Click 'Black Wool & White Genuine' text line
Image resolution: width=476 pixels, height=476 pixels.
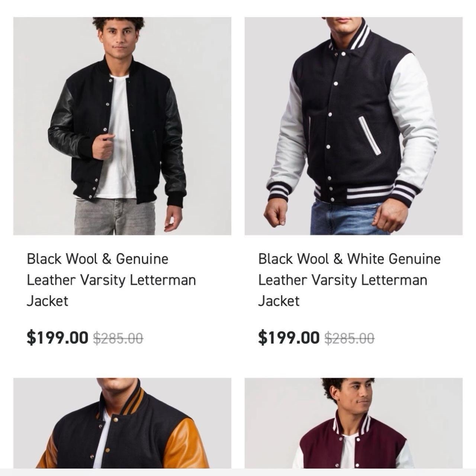tap(349, 259)
